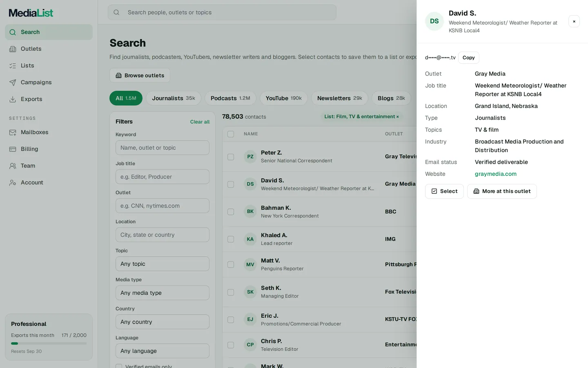Click More at this outlet button
The height and width of the screenshot is (368, 588).
502,191
